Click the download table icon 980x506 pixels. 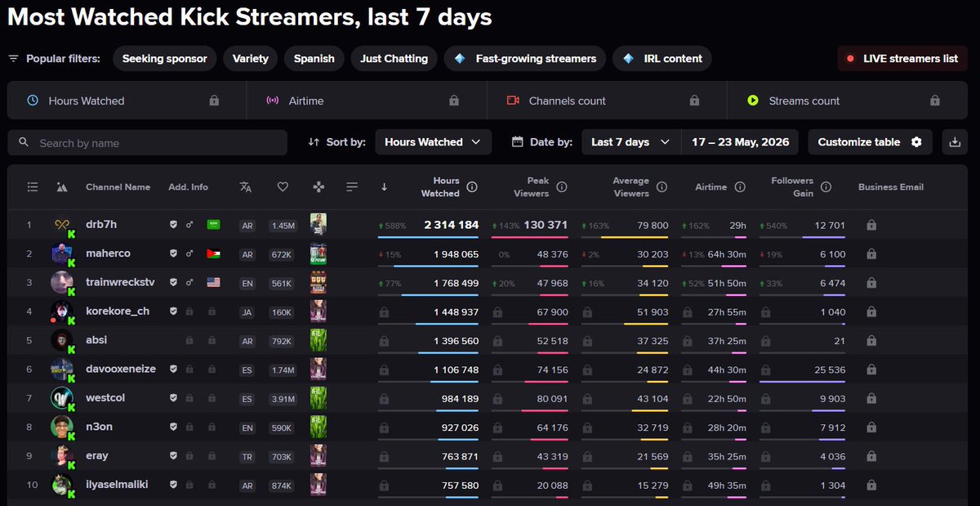coord(955,142)
